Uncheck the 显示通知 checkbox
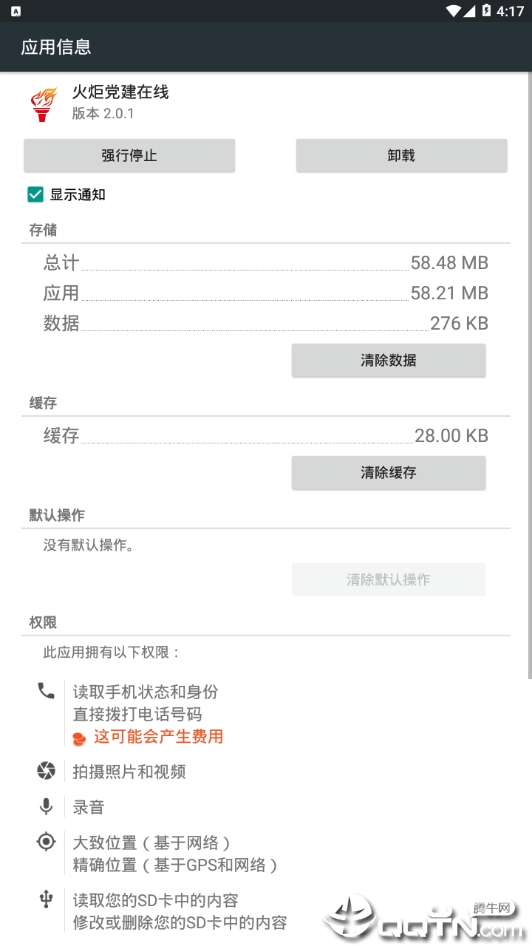 [x=35, y=194]
